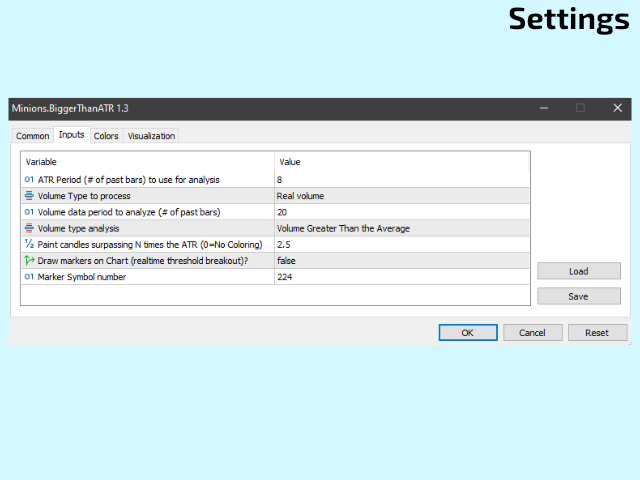Viewport: 640px width, 480px height.
Task: Edit the volume data period value 20
Action: [x=402, y=212]
